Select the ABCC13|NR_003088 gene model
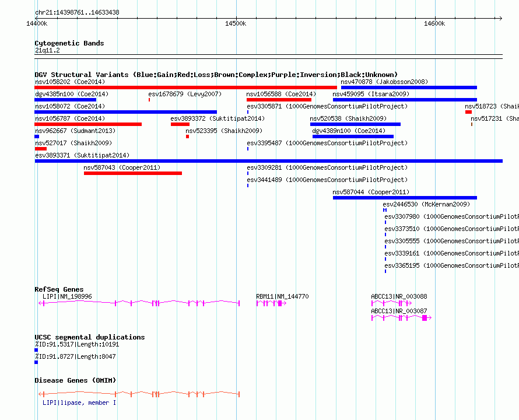519x420 pixels. 391,303
